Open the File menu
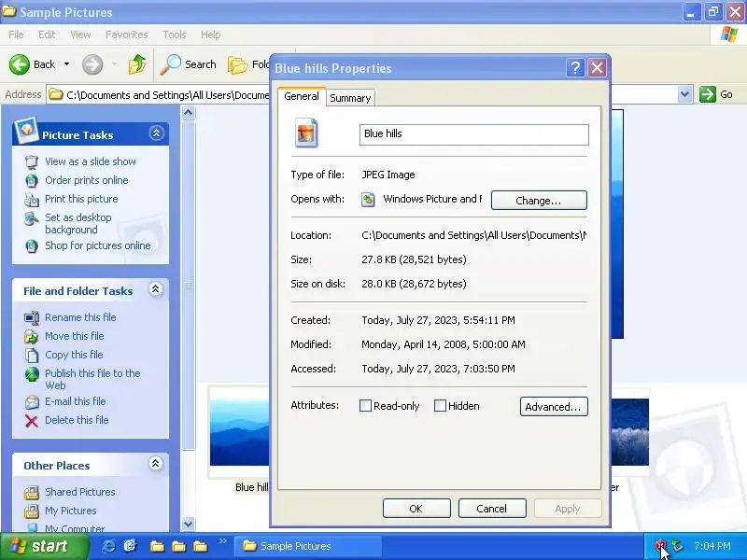747x560 pixels. click(16, 35)
